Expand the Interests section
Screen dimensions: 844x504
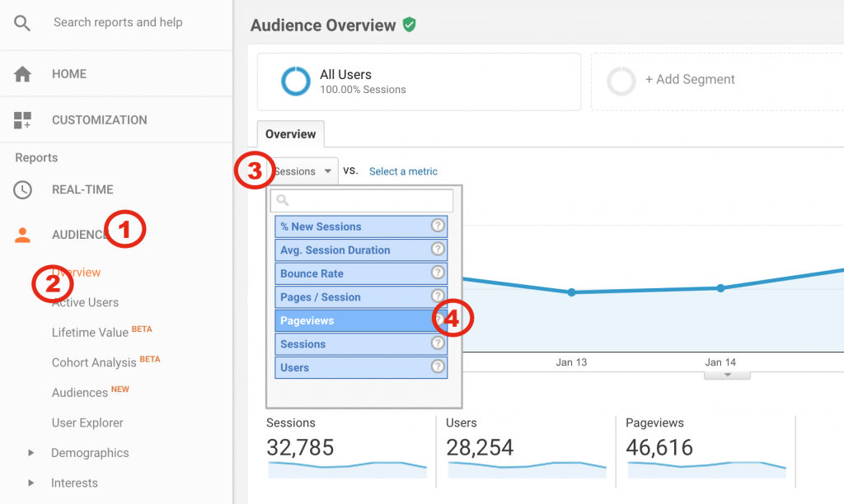[73, 483]
